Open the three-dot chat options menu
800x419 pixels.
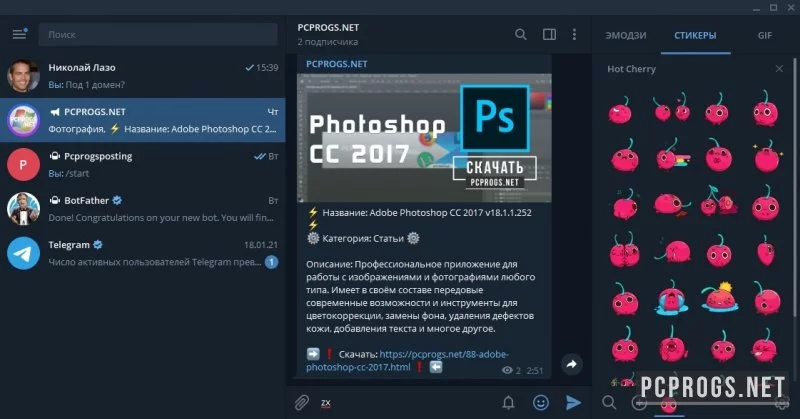click(x=574, y=34)
